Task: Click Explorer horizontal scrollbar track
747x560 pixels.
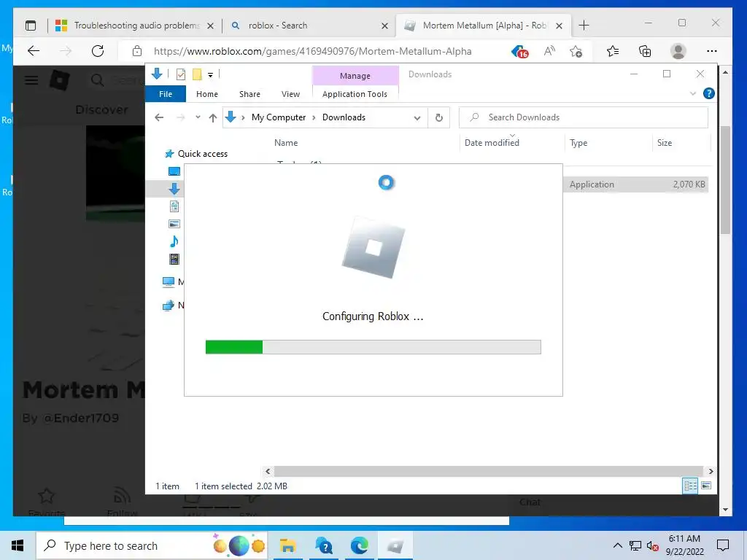Action: pyautogui.click(x=489, y=472)
